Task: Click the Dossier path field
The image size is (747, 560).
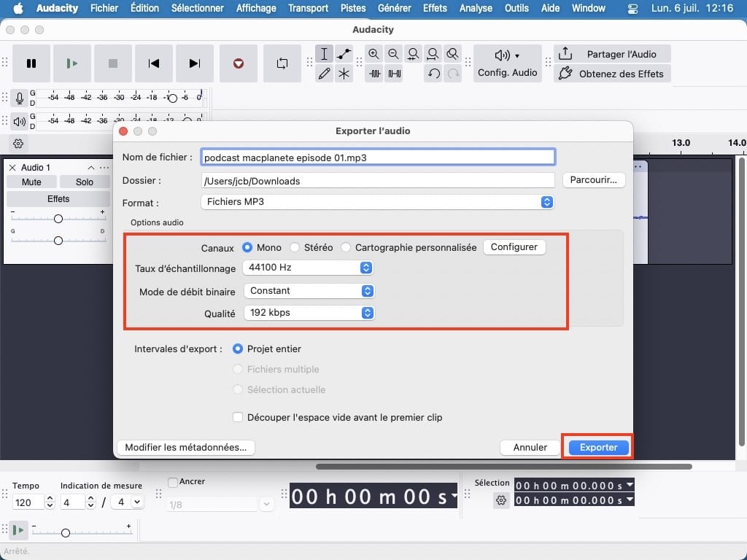Action: click(x=378, y=181)
